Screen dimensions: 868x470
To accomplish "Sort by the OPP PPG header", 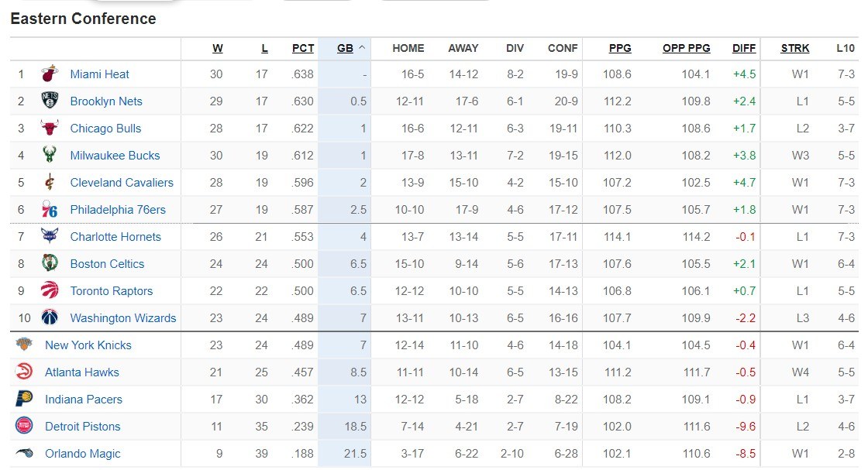I will pyautogui.click(x=686, y=48).
